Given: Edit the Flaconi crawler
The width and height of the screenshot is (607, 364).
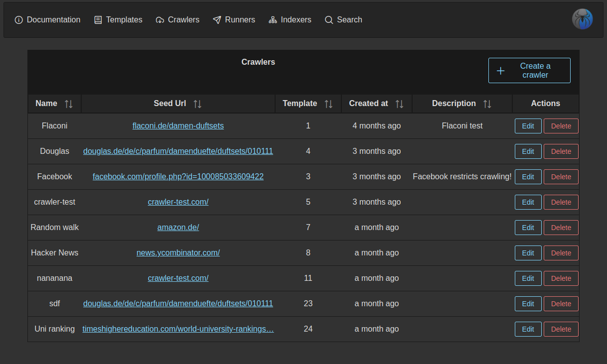Looking at the screenshot, I should [x=528, y=126].
